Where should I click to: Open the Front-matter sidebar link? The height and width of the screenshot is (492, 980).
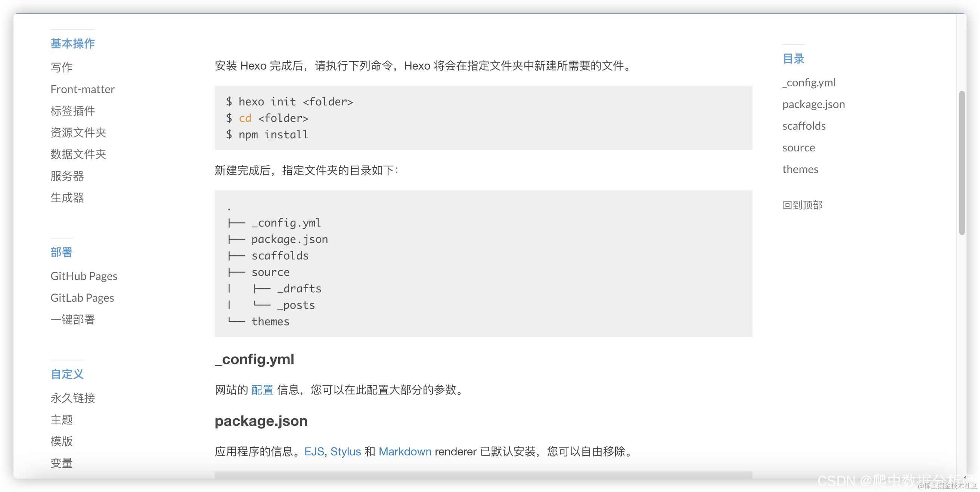coord(82,89)
